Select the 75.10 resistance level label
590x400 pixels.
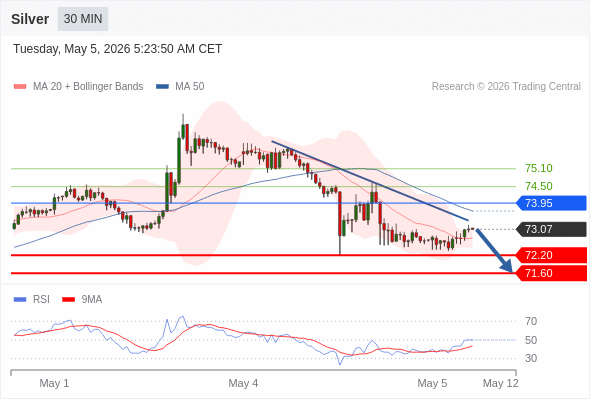(538, 168)
